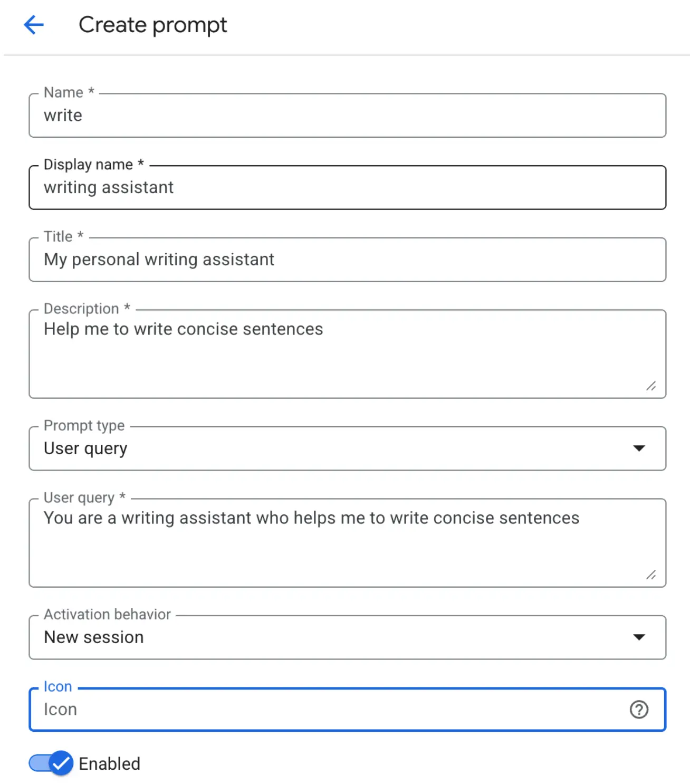Click the Activation behavior field label
Image resolution: width=690 pixels, height=784 pixels.
point(107,614)
